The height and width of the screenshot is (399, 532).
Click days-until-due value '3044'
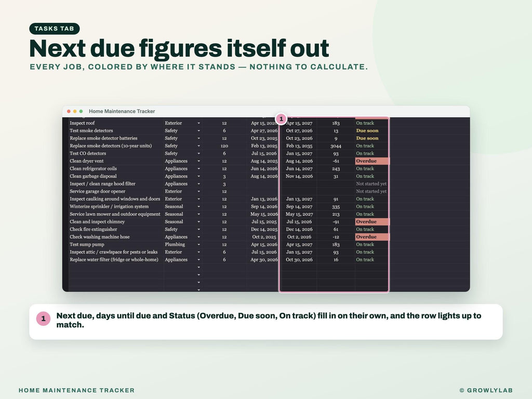tap(336, 146)
